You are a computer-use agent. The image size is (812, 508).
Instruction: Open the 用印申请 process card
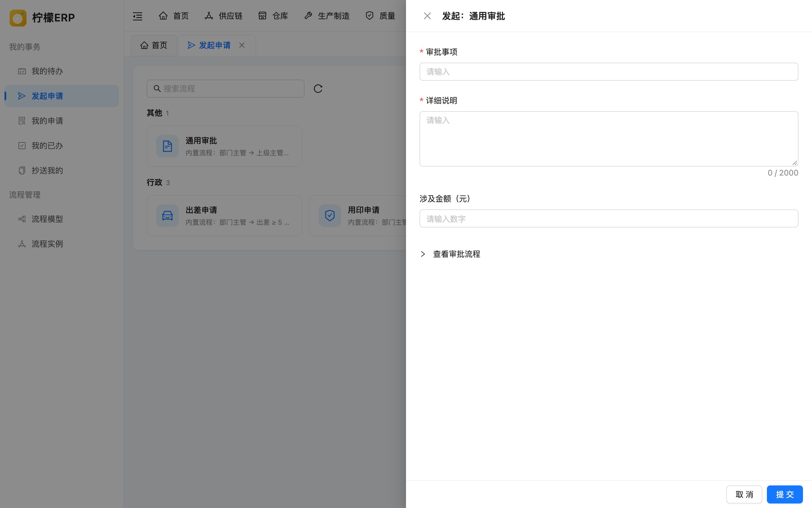[358, 216]
